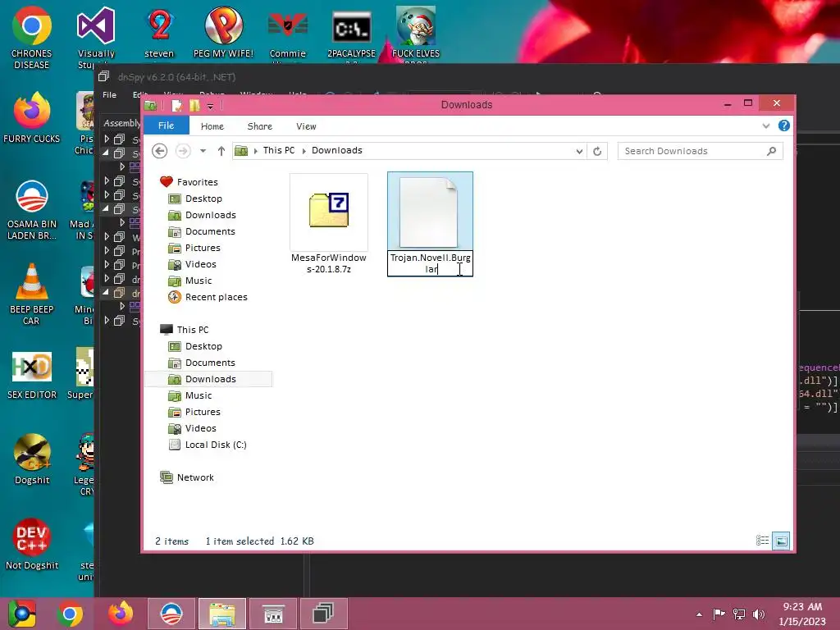Switch to dnSpy via its taskbar button

323,614
